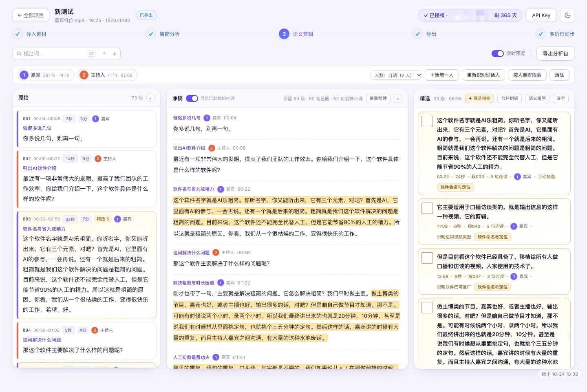Click speaker badge beside 催促多说几句 in 净稿
The height and width of the screenshot is (392, 587).
[207, 118]
